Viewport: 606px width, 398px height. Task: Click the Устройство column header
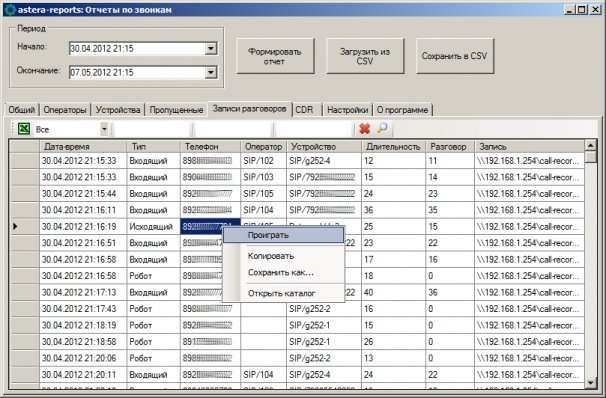pos(324,146)
